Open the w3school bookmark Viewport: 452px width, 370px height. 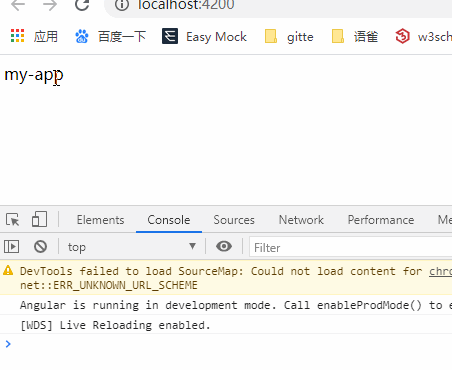pos(423,36)
